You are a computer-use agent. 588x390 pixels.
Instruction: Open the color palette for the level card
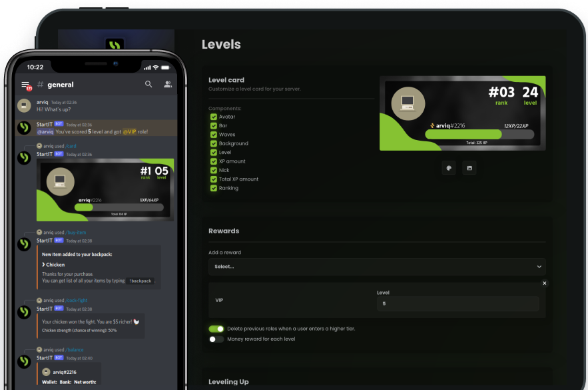click(x=449, y=167)
